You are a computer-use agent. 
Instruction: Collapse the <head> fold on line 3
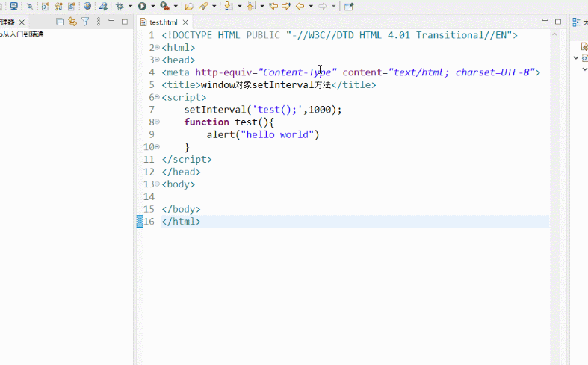[x=157, y=60]
